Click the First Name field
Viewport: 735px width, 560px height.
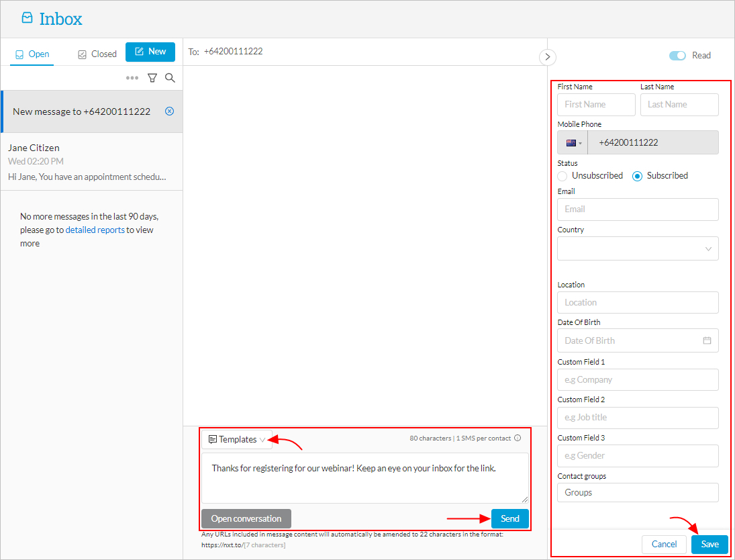[596, 105]
